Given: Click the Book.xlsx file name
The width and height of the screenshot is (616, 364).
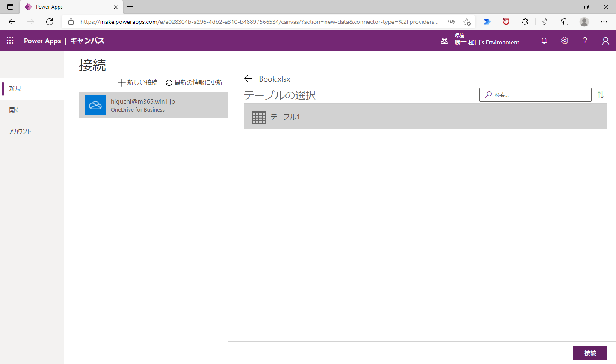Looking at the screenshot, I should 275,79.
